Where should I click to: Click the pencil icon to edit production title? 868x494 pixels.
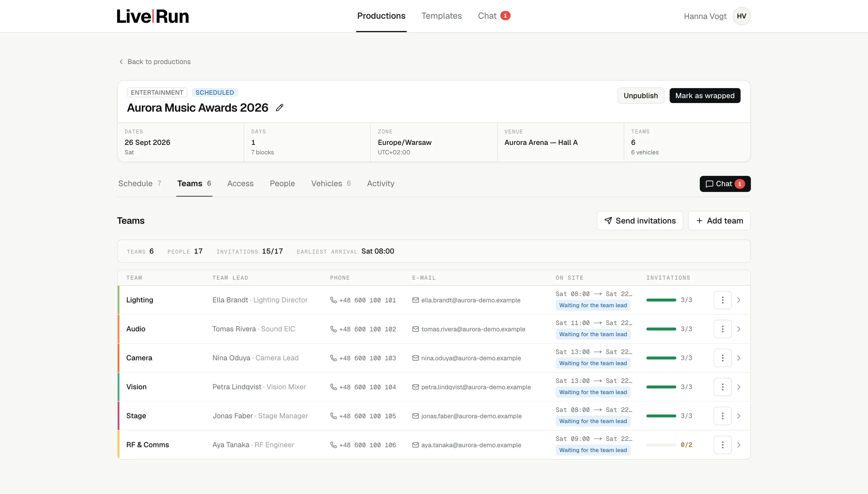point(279,108)
